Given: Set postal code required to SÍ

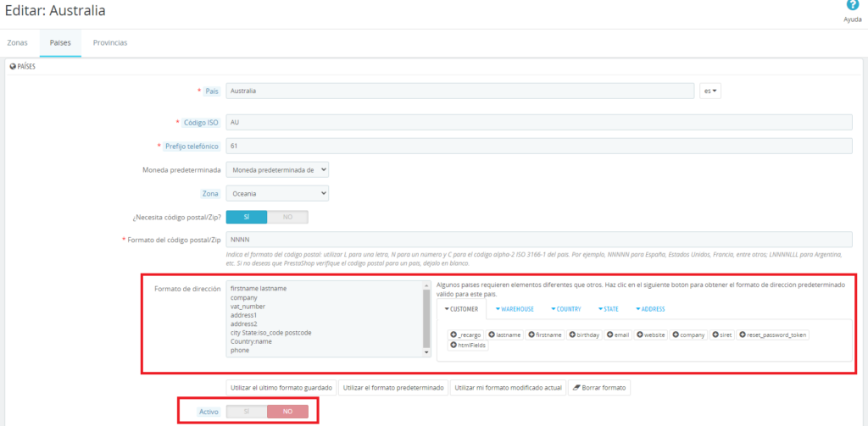Looking at the screenshot, I should [x=247, y=217].
